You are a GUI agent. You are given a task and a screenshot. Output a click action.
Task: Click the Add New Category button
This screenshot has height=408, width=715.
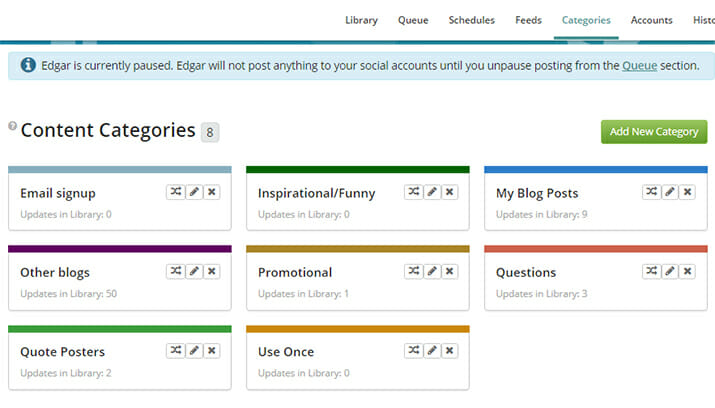[654, 132]
